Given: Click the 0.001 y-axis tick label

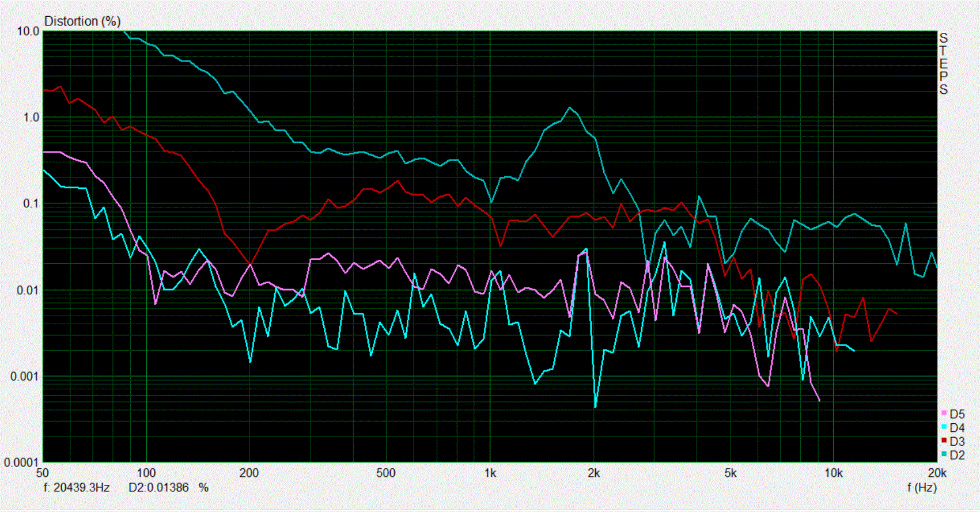Looking at the screenshot, I should pos(25,377).
